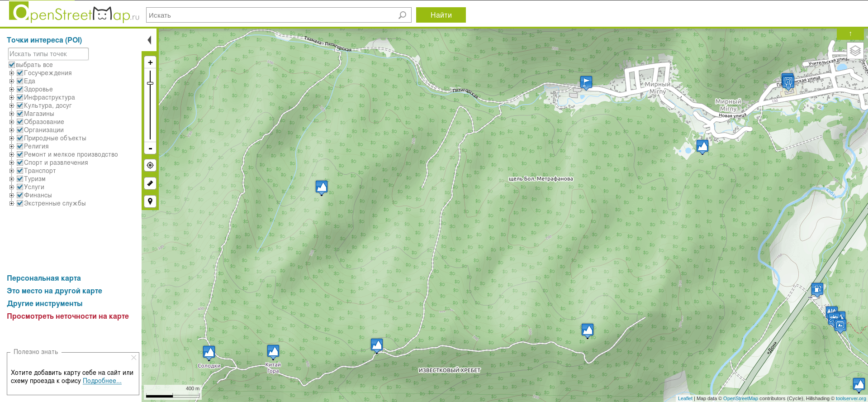Close the Полезно знать box
This screenshot has width=868, height=402.
point(134,358)
